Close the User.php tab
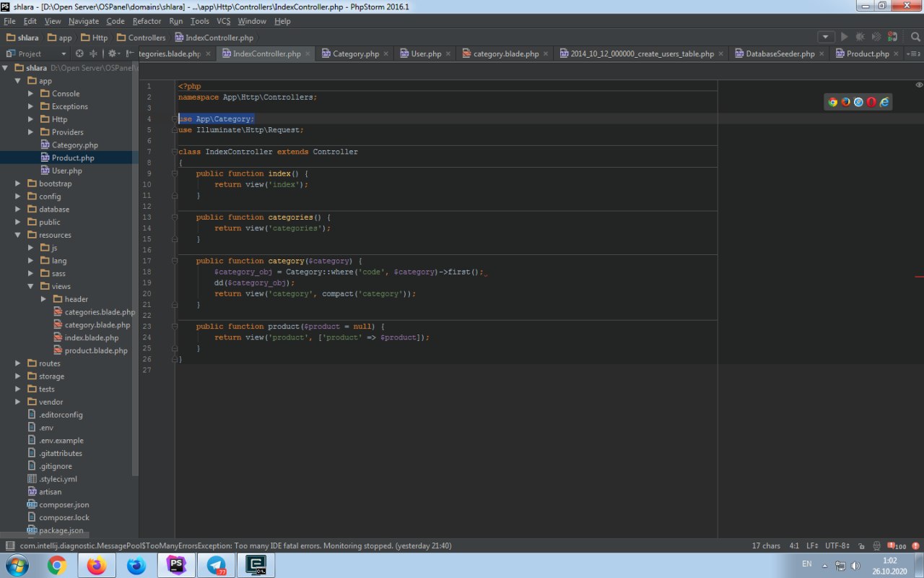The width and height of the screenshot is (924, 578). 448,53
